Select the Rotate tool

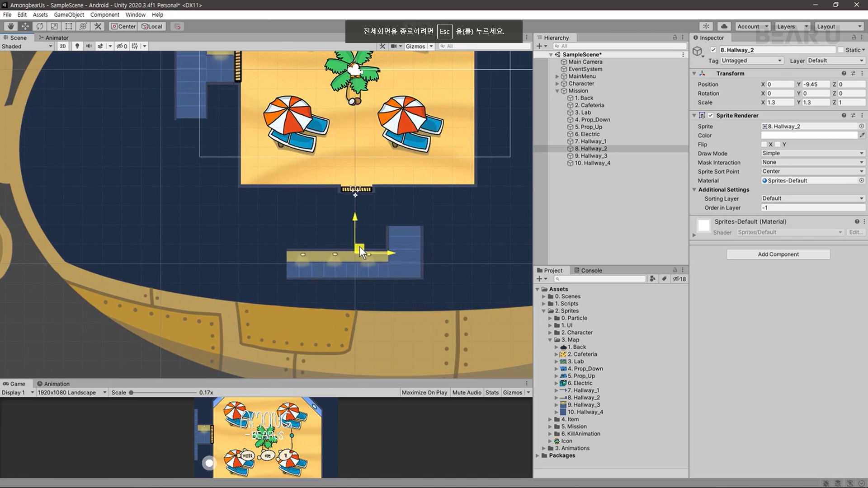click(x=40, y=26)
